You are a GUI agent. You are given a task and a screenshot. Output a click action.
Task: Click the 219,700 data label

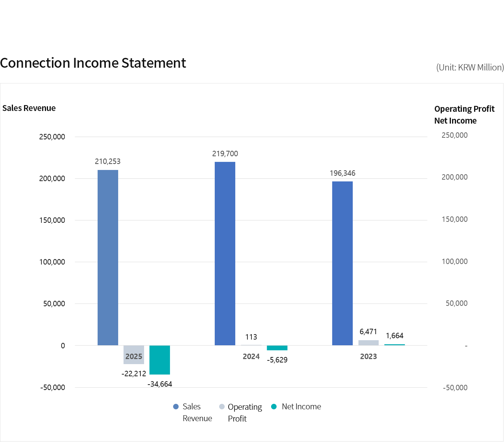pyautogui.click(x=225, y=153)
